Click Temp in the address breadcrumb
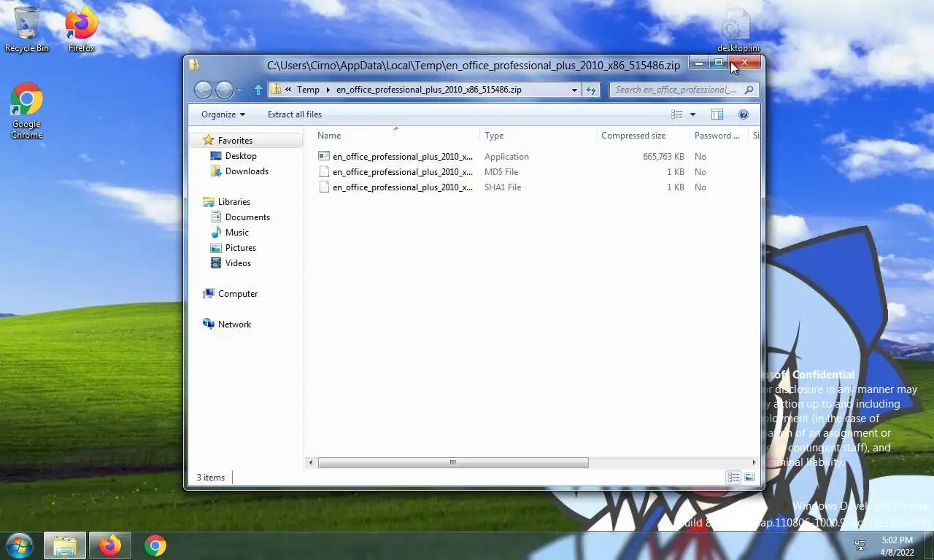Image resolution: width=934 pixels, height=560 pixels. click(x=308, y=90)
